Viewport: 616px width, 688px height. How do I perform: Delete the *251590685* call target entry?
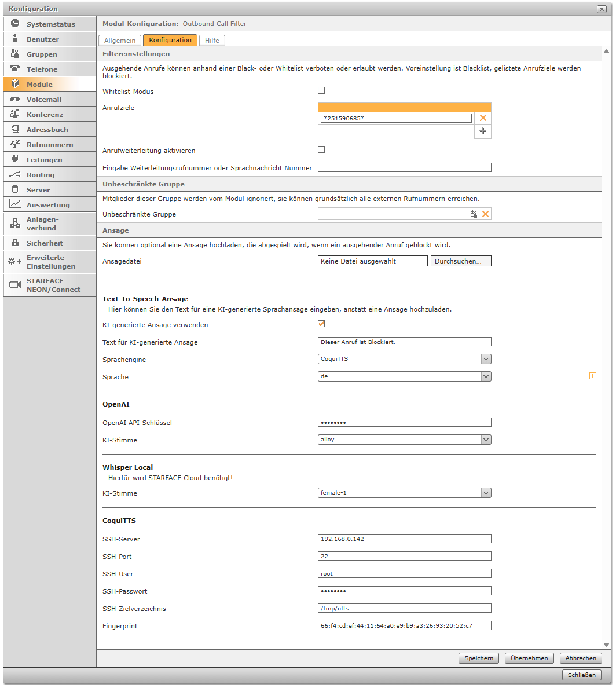(483, 118)
